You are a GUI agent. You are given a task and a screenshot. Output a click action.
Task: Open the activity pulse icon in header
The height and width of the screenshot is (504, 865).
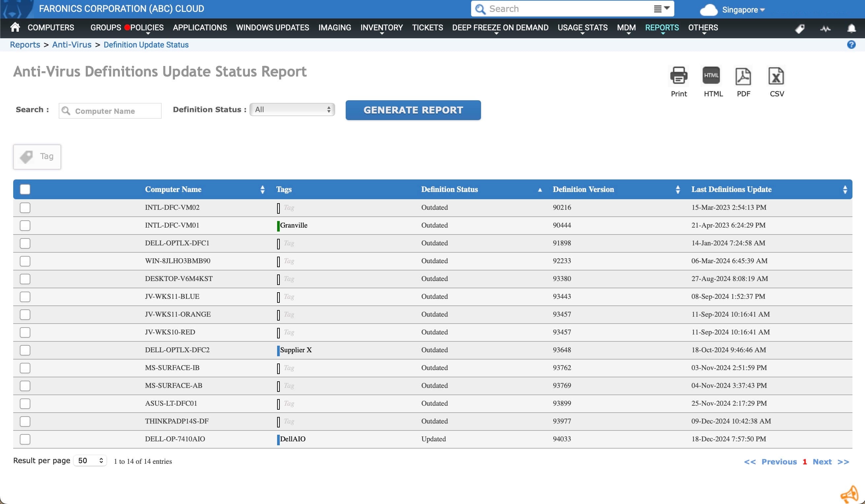coord(825,28)
